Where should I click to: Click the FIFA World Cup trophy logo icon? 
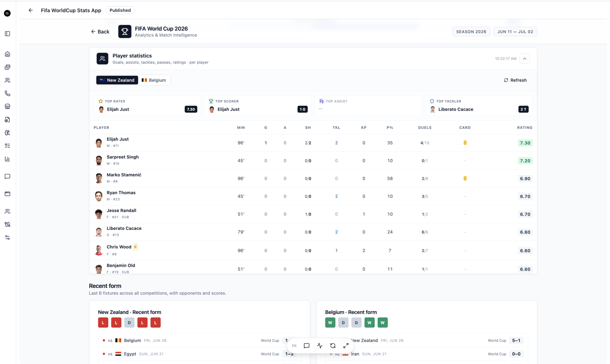124,32
